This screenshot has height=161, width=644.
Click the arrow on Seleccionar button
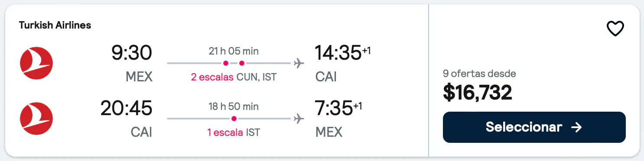(576, 127)
